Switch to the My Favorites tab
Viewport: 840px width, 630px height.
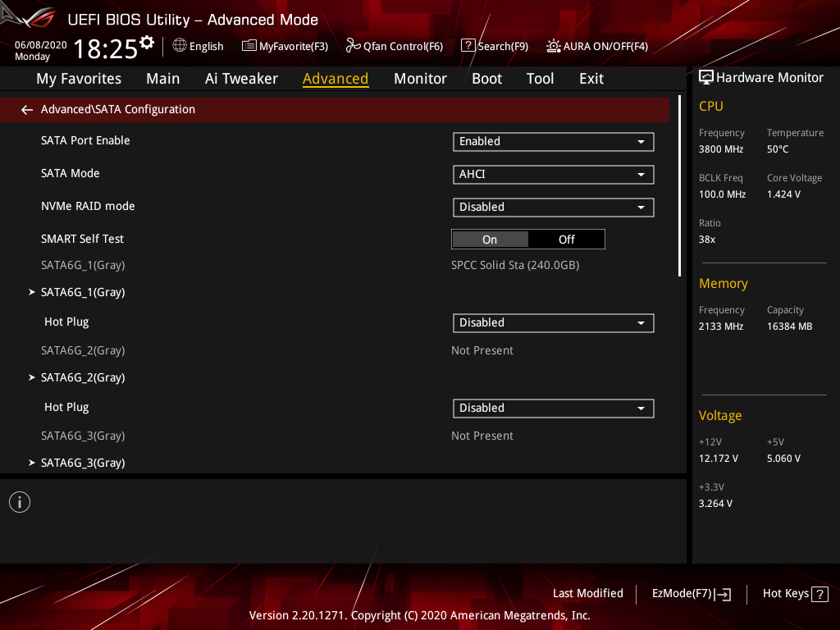79,79
